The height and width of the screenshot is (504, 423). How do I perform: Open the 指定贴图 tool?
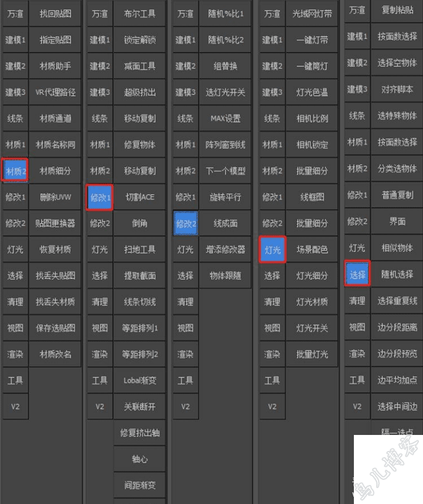pos(55,40)
